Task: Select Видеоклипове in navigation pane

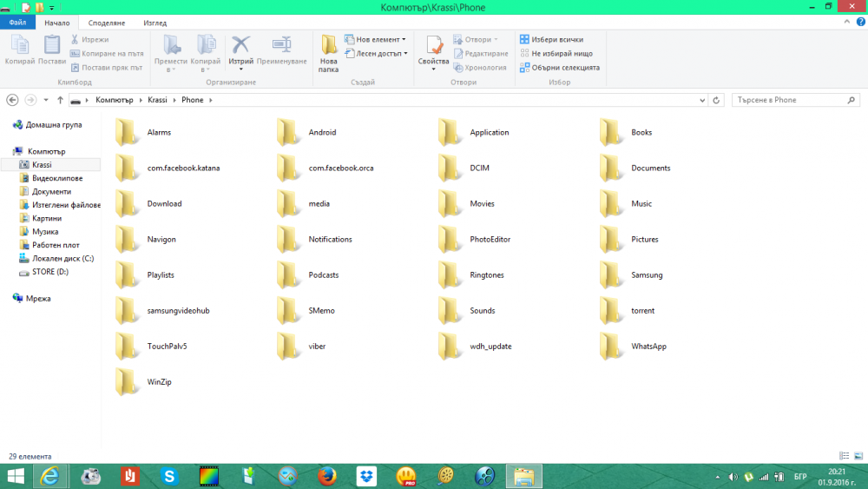Action: (51, 178)
